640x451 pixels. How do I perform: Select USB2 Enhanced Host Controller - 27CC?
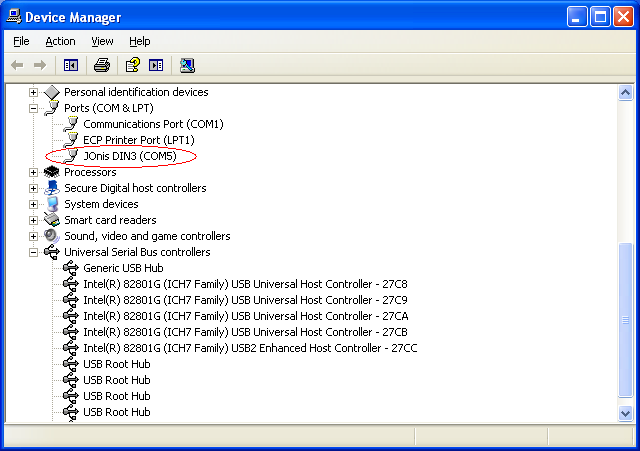(250, 348)
